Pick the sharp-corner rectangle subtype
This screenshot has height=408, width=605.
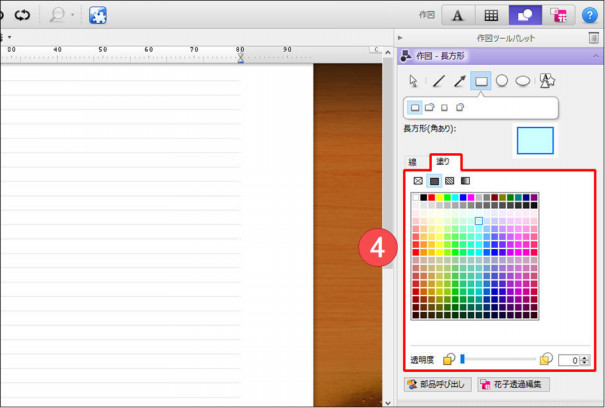415,107
